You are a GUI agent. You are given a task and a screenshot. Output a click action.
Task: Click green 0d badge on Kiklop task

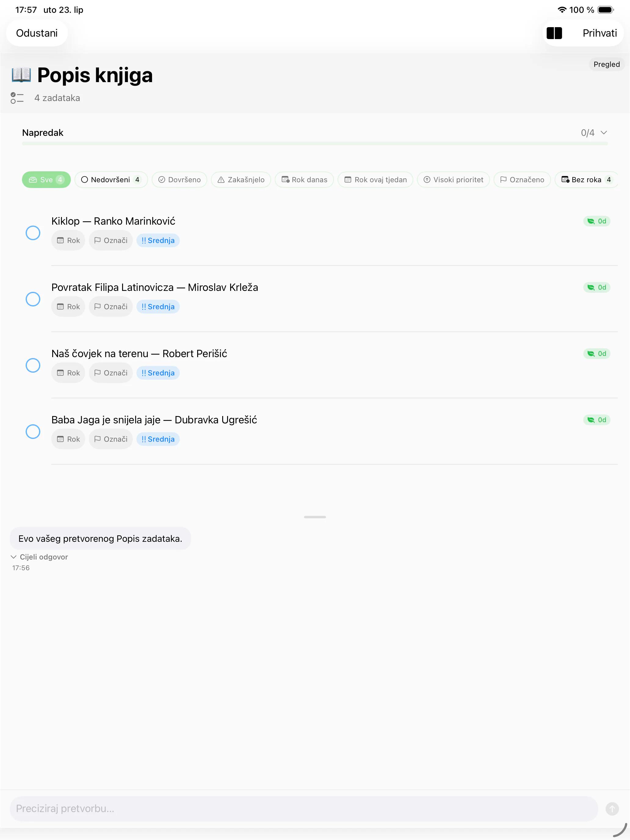pos(597,221)
